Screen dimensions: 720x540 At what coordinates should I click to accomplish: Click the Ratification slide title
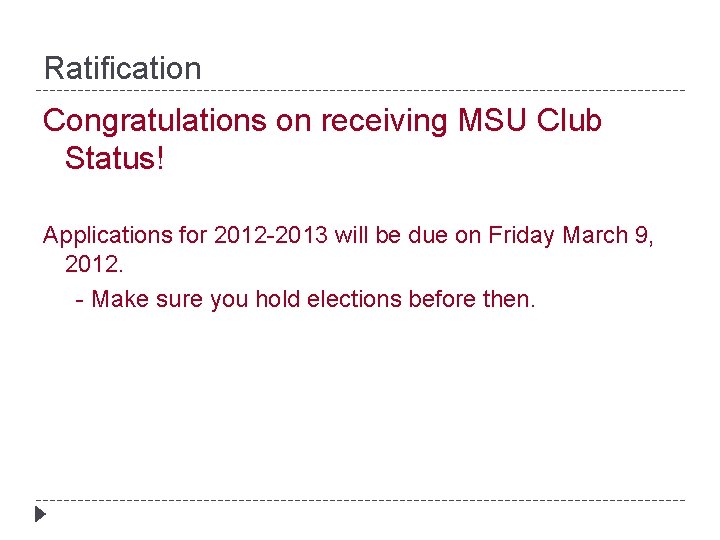point(122,69)
